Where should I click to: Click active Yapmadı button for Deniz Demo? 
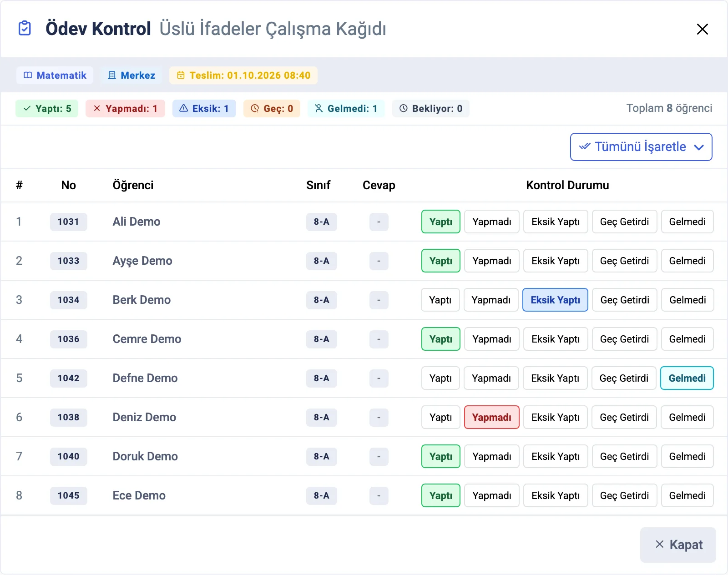(x=492, y=417)
